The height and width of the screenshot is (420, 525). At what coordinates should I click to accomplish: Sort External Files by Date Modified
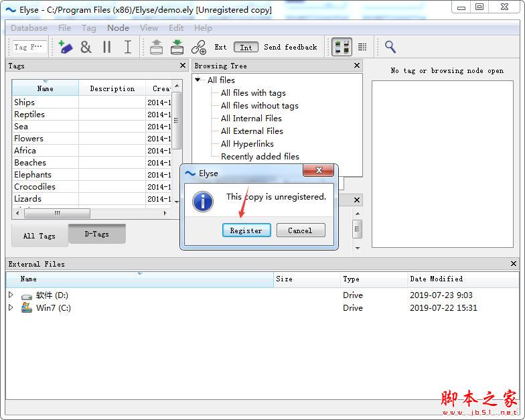[463, 279]
